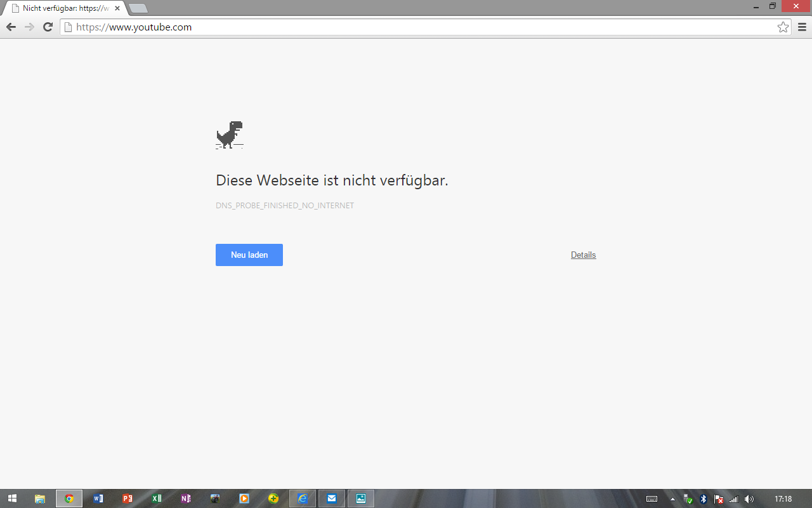Click the blue 'Neu laden' button

[249, 255]
